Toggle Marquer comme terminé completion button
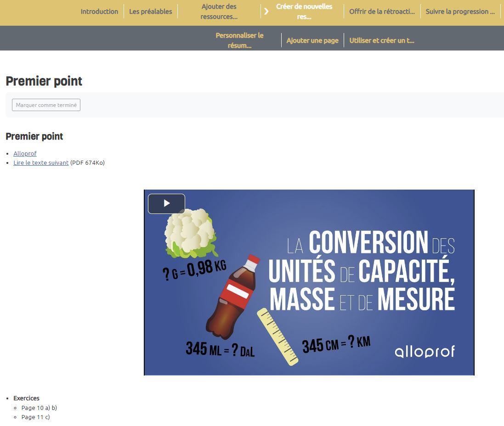504x426 pixels. [46, 105]
